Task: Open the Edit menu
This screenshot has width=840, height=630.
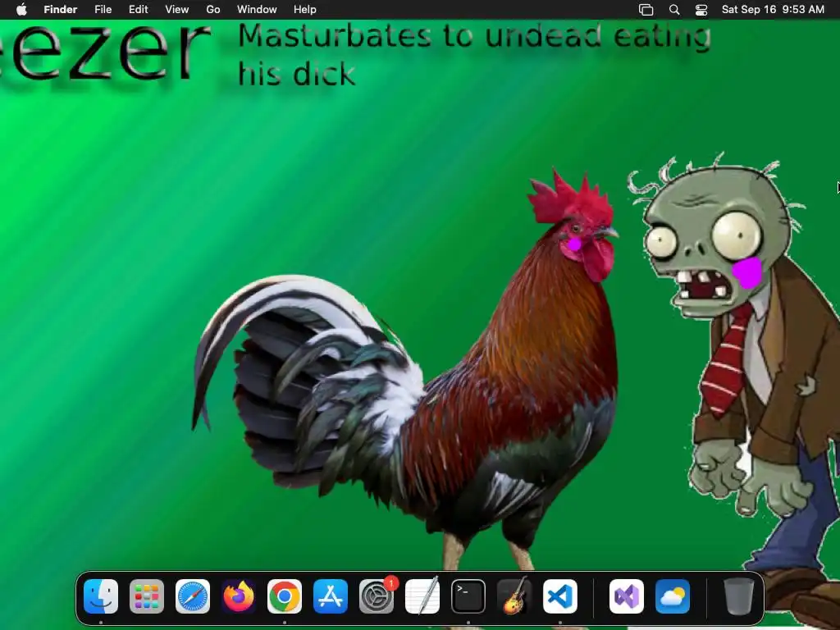Action: pos(138,10)
